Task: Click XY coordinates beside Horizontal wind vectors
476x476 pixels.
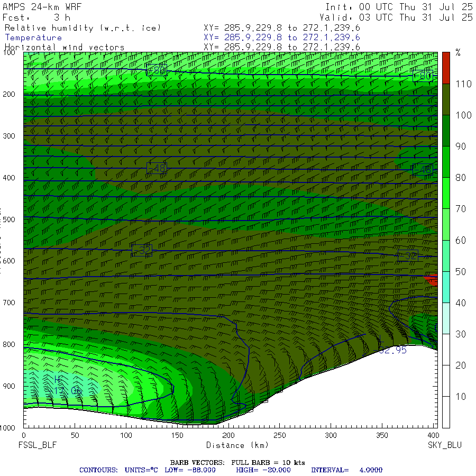Action: 282,47
